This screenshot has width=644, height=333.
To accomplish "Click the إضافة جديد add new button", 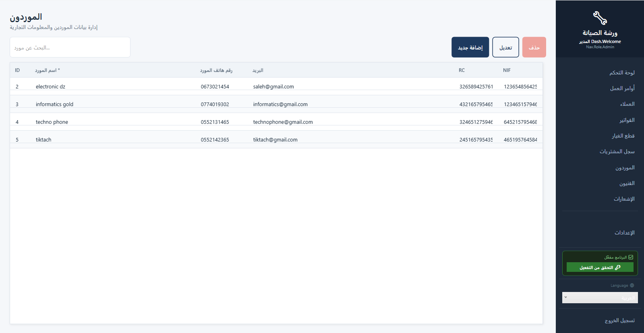I will tap(470, 47).
